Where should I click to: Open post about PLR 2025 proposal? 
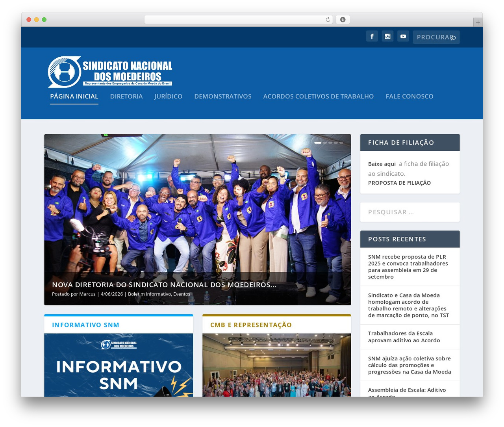pos(408,267)
